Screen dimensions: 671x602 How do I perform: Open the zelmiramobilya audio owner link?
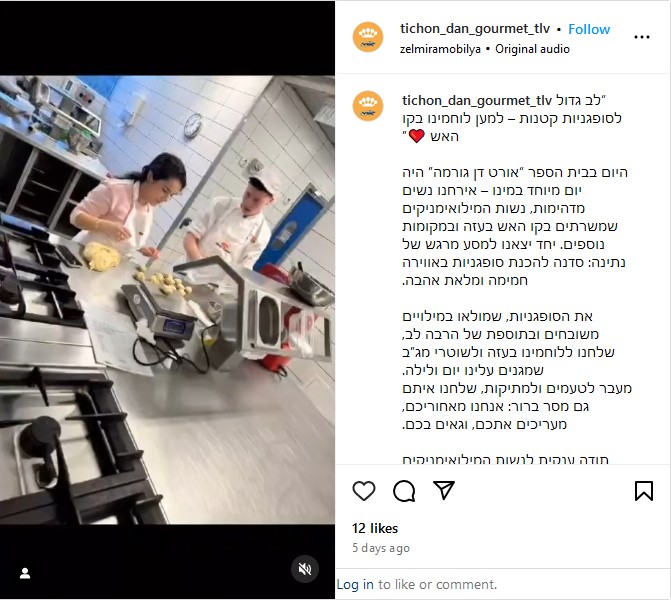click(440, 49)
